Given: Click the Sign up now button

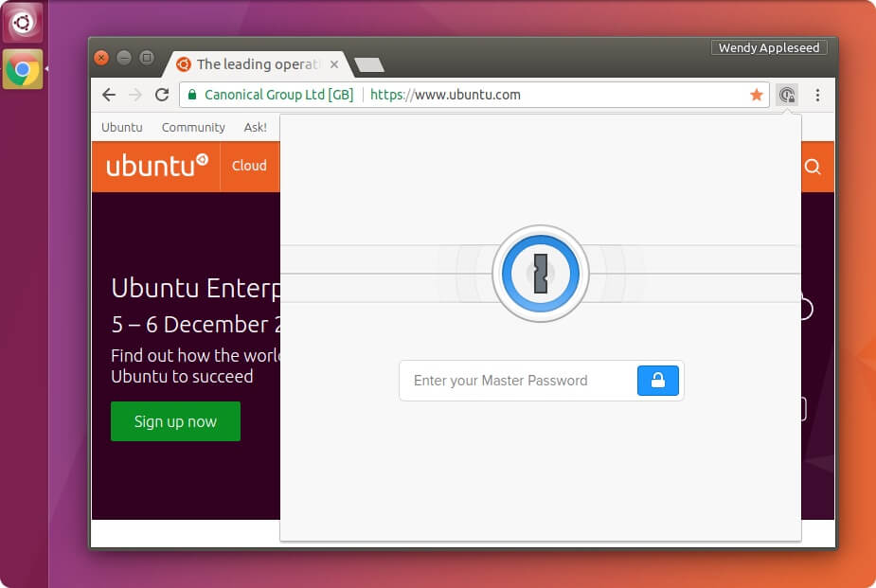Looking at the screenshot, I should click(x=175, y=421).
